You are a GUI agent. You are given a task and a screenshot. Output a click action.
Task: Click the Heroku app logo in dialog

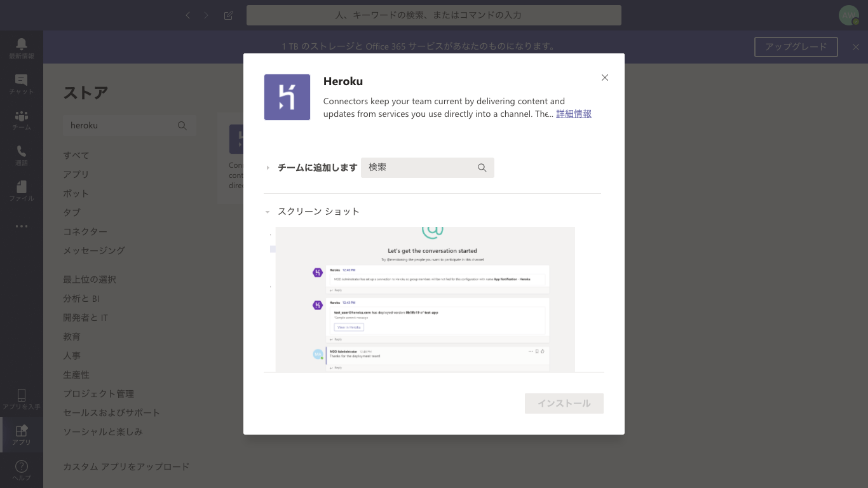click(x=287, y=97)
